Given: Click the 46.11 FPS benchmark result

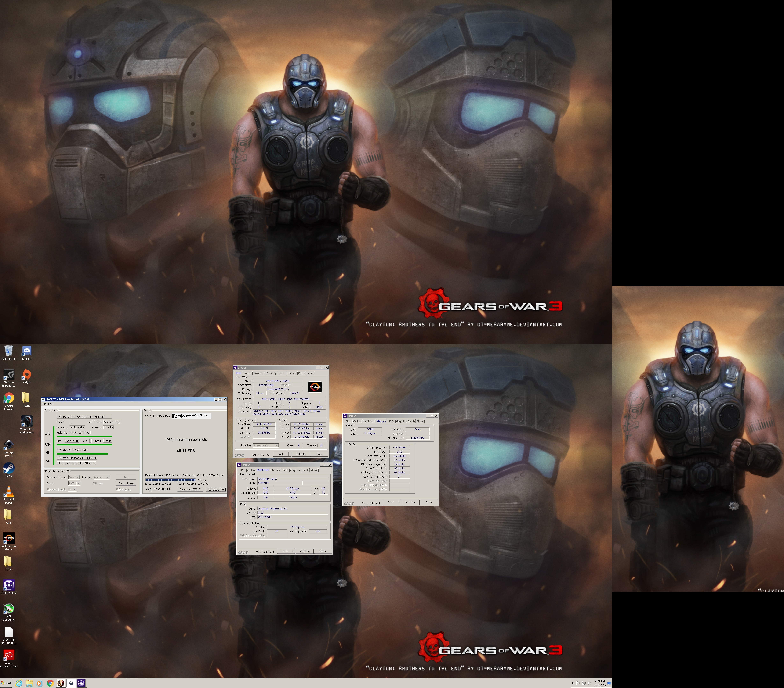Looking at the screenshot, I should click(186, 451).
